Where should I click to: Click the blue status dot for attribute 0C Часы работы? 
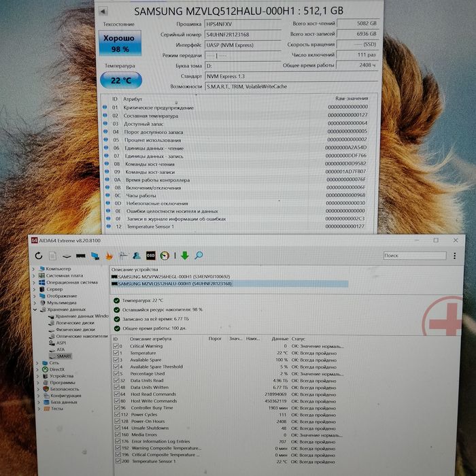(107, 195)
